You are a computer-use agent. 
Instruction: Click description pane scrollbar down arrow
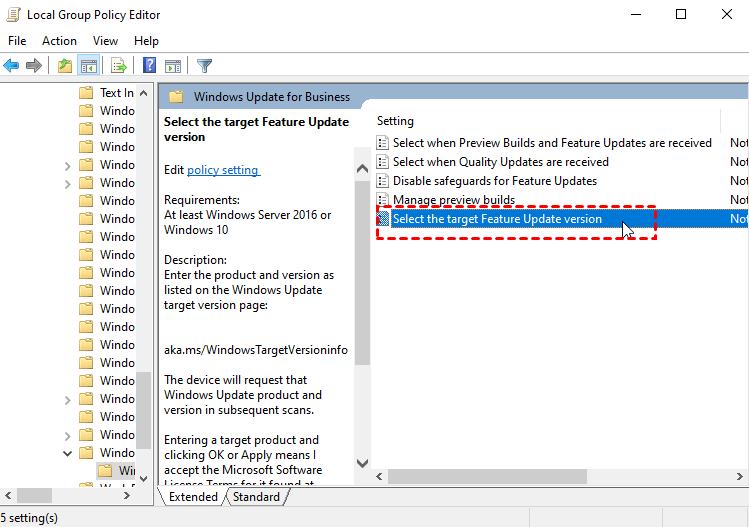click(363, 463)
